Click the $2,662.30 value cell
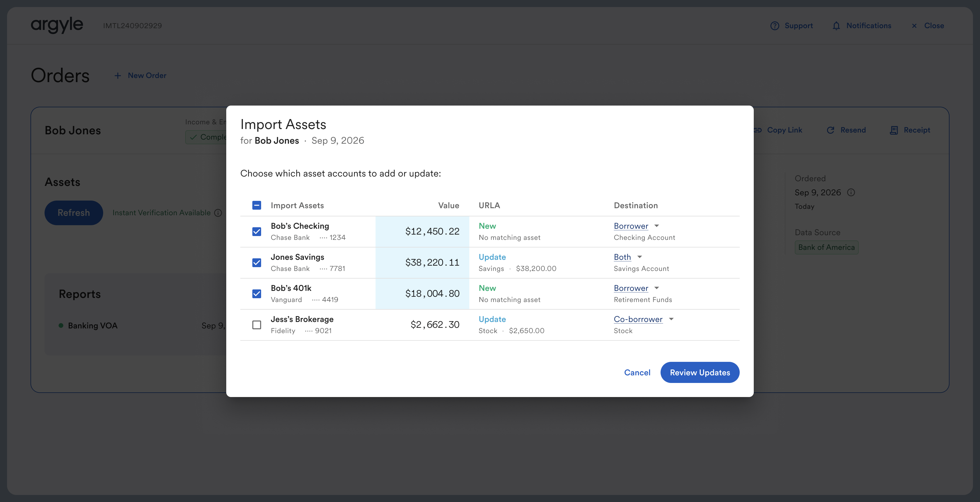 point(422,325)
